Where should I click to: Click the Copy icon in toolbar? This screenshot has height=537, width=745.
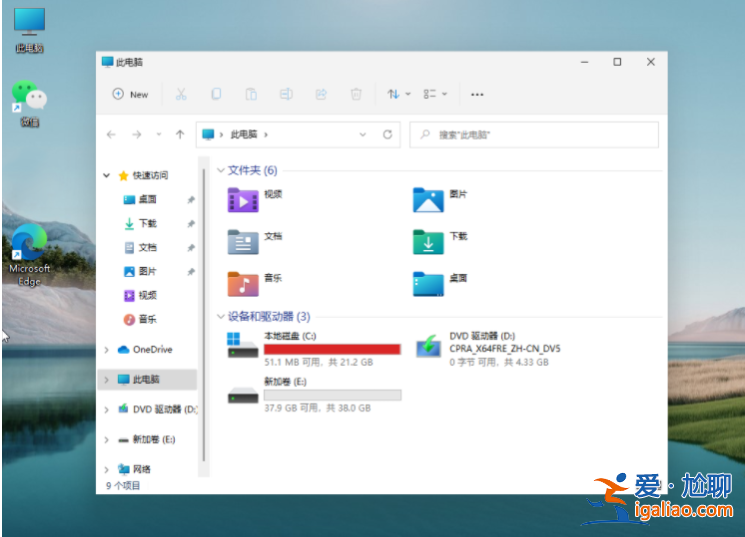coord(216,94)
